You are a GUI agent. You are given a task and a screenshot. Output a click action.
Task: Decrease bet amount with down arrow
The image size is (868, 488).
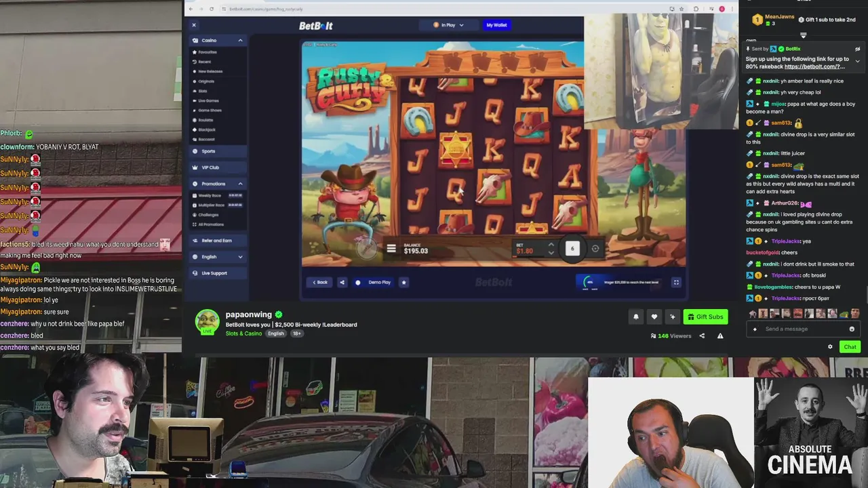551,253
